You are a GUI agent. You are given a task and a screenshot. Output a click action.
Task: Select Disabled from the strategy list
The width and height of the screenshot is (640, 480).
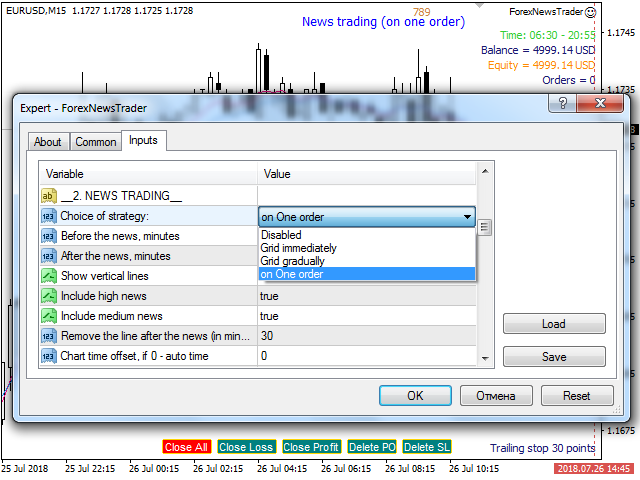(367, 235)
